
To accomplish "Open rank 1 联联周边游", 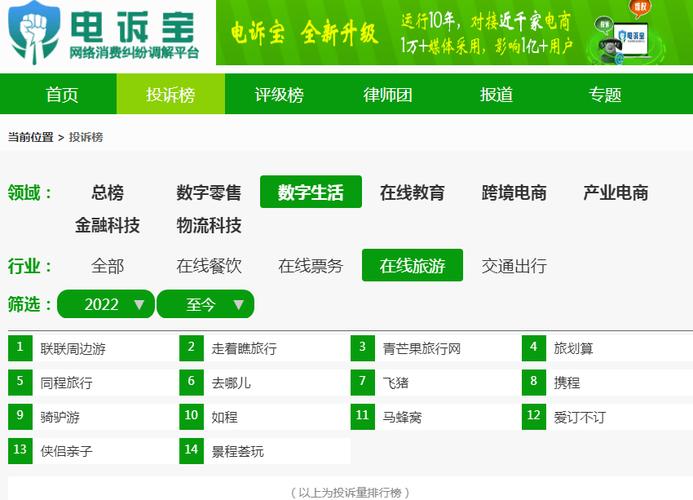I will pos(93,348).
